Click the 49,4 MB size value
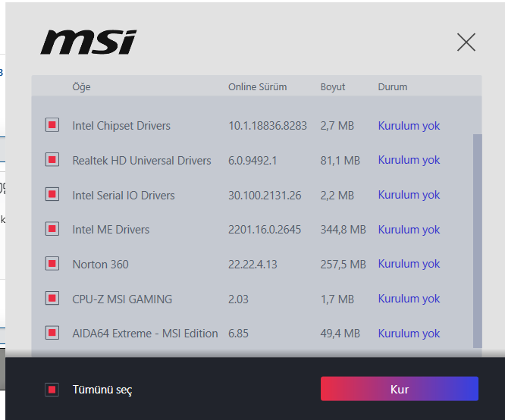505x420 pixels. (340, 334)
